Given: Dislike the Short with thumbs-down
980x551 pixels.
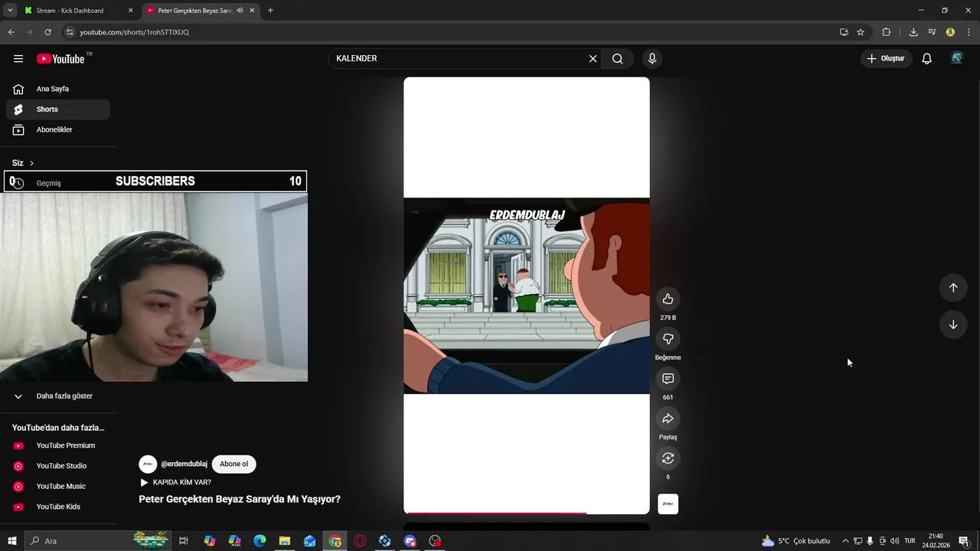Looking at the screenshot, I should pyautogui.click(x=668, y=339).
